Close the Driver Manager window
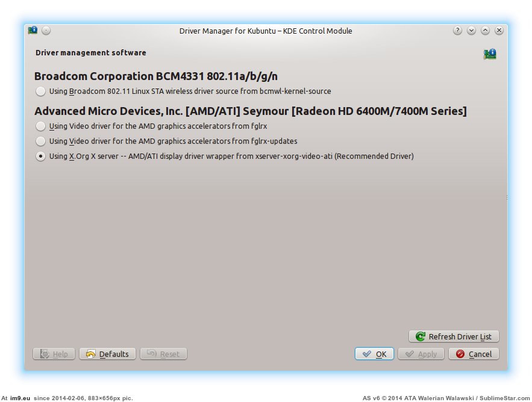This screenshot has width=532, height=402. pos(499,31)
